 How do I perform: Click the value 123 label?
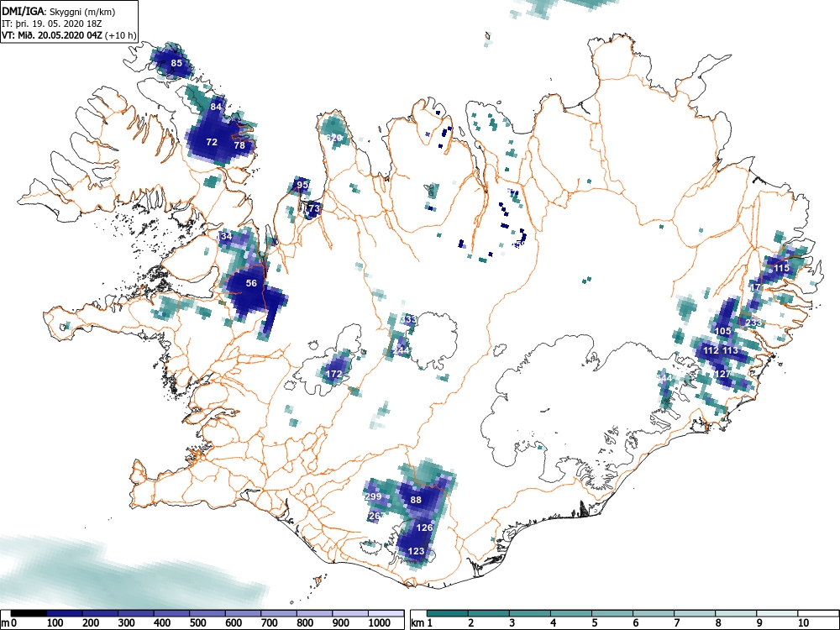point(417,551)
